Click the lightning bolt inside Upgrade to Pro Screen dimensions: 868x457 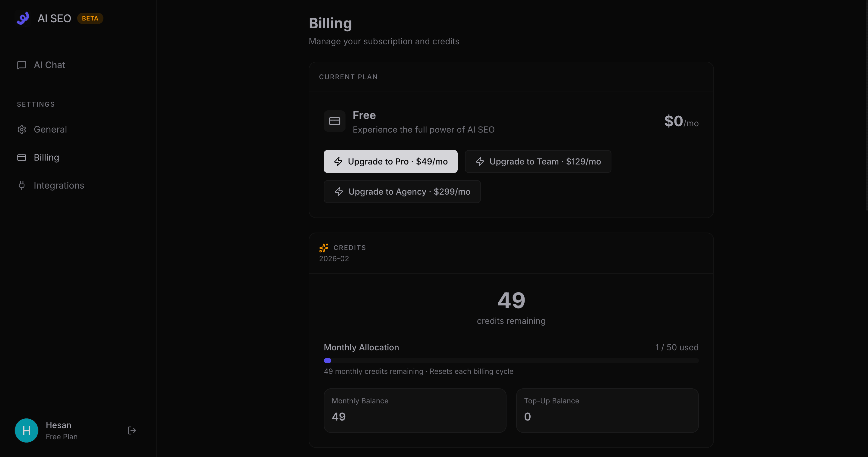(x=339, y=161)
